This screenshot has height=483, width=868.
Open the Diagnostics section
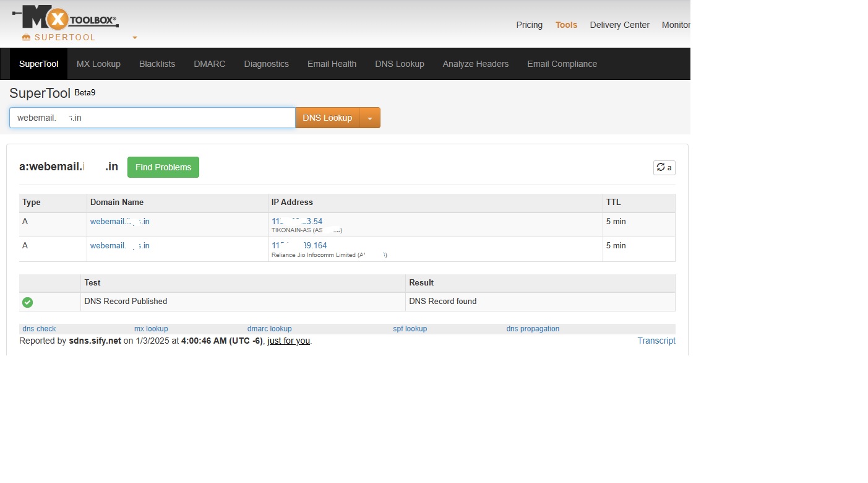point(266,63)
